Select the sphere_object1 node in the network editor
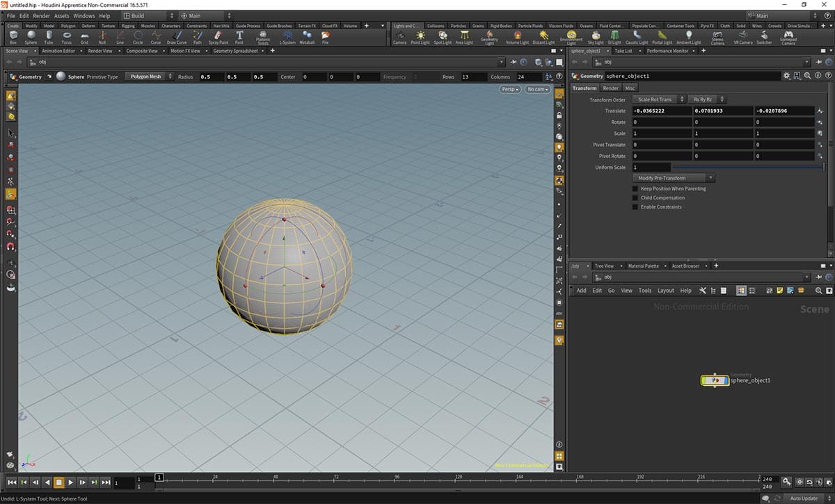835x504 pixels. pos(714,380)
